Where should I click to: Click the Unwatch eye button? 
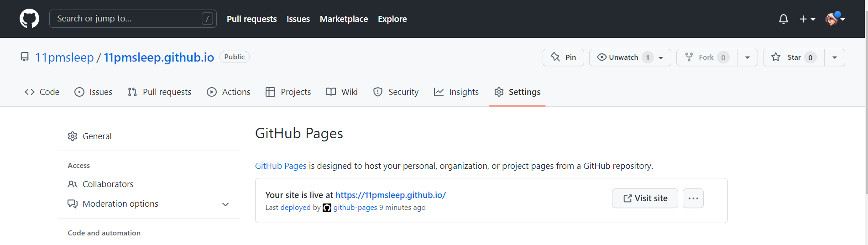(x=630, y=57)
